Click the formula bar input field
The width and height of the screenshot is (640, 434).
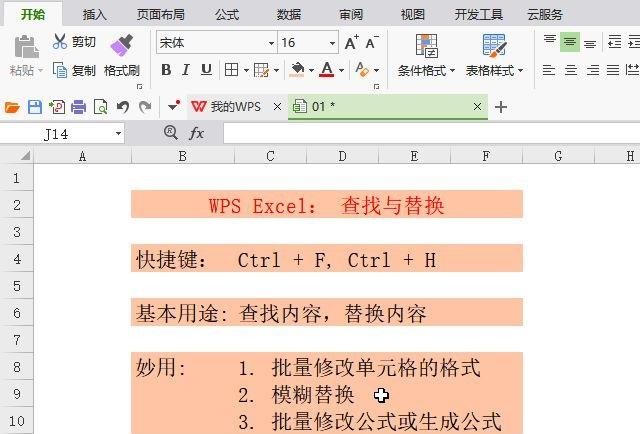pos(432,134)
